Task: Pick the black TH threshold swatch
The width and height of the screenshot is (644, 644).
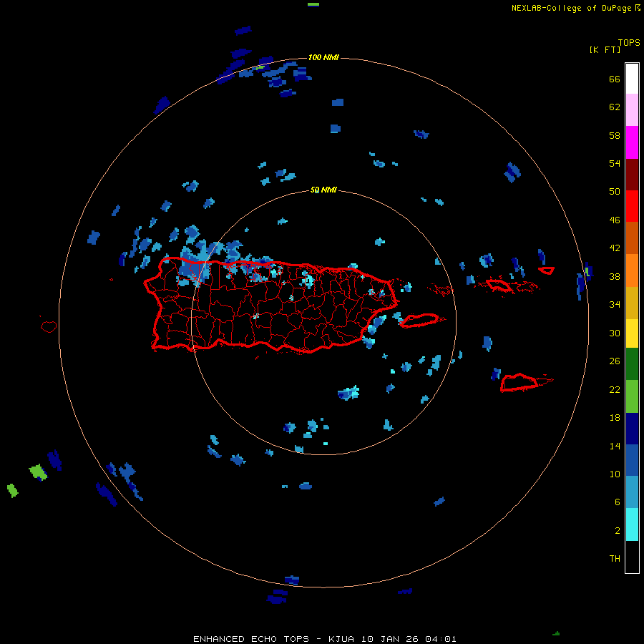Action: (x=632, y=557)
